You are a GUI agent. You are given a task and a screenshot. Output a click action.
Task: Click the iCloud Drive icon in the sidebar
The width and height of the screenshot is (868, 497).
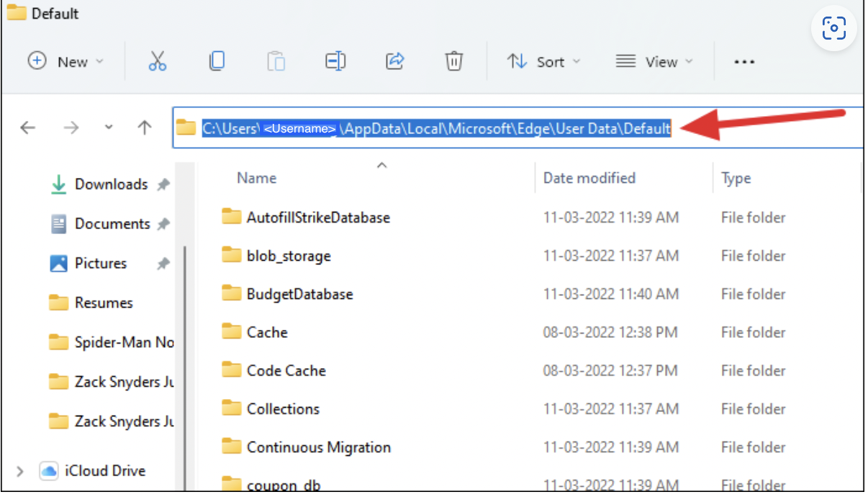point(48,470)
